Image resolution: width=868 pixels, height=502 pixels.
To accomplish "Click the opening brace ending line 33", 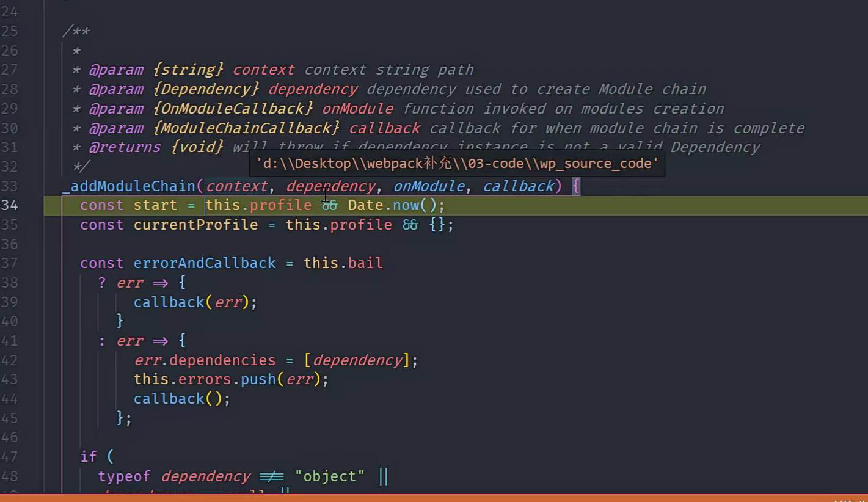I will [x=575, y=186].
